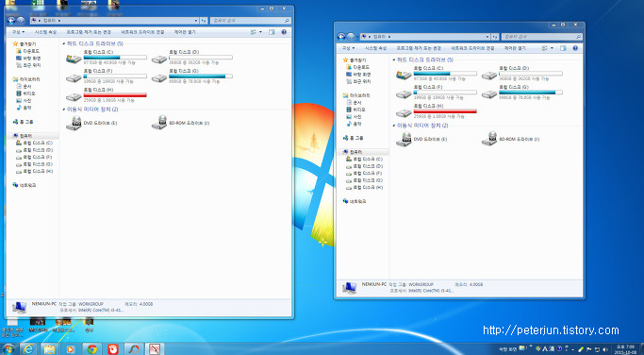
Task: Select Local Disk (C:) in right window
Action: [x=437, y=74]
